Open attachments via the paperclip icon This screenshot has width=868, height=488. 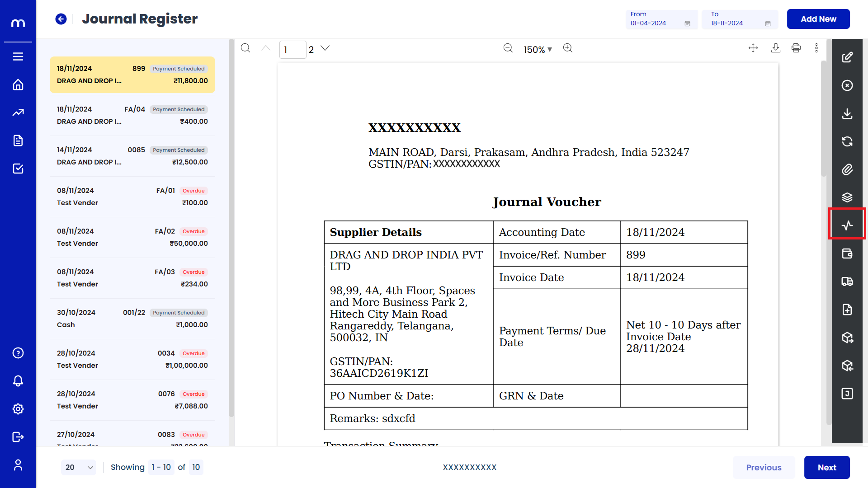click(847, 169)
